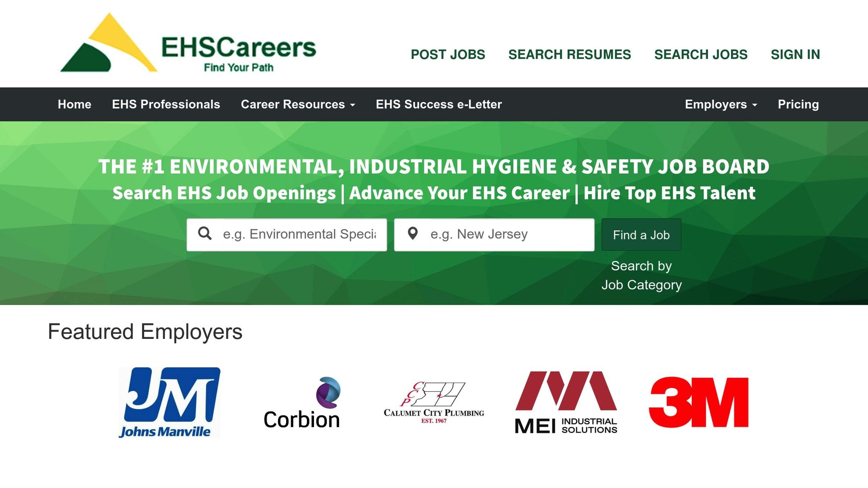Viewport: 868px width, 488px height.
Task: Open the Corbion employer logo
Action: coord(302,403)
